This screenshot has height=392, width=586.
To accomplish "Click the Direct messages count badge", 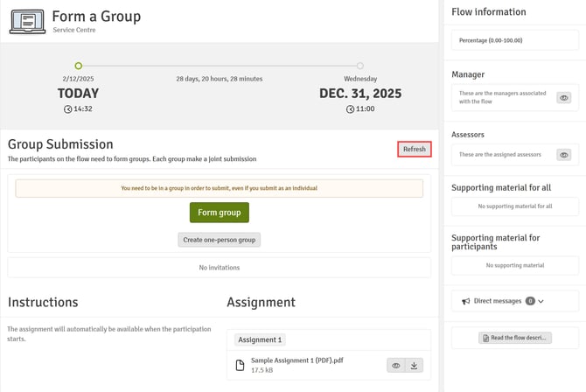I will 530,301.
